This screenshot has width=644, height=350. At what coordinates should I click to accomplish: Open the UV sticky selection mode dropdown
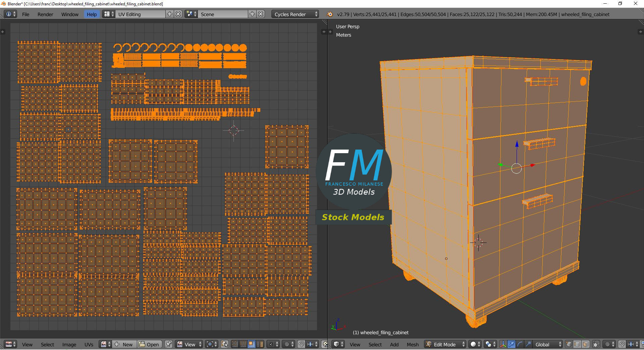(272, 344)
